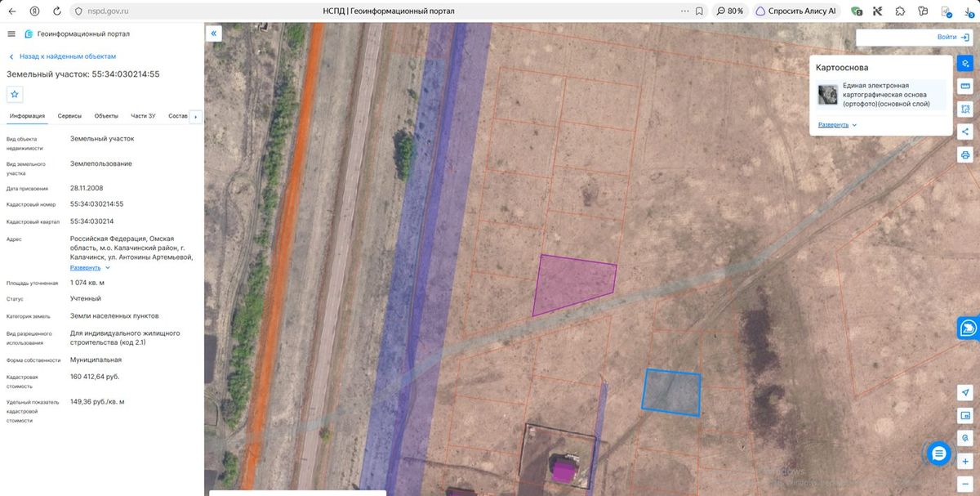Ask Alisa AI from the browser toolbar
The height and width of the screenshot is (496, 980).
tap(796, 11)
